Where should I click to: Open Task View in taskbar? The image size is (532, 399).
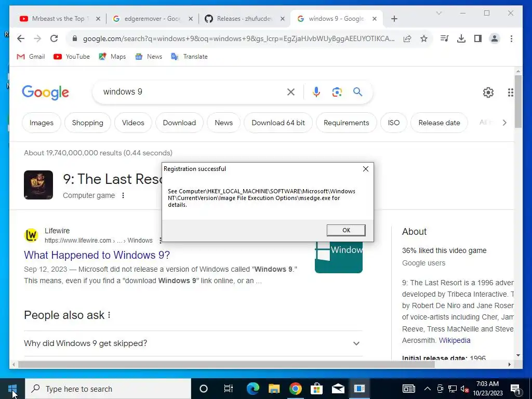click(229, 389)
